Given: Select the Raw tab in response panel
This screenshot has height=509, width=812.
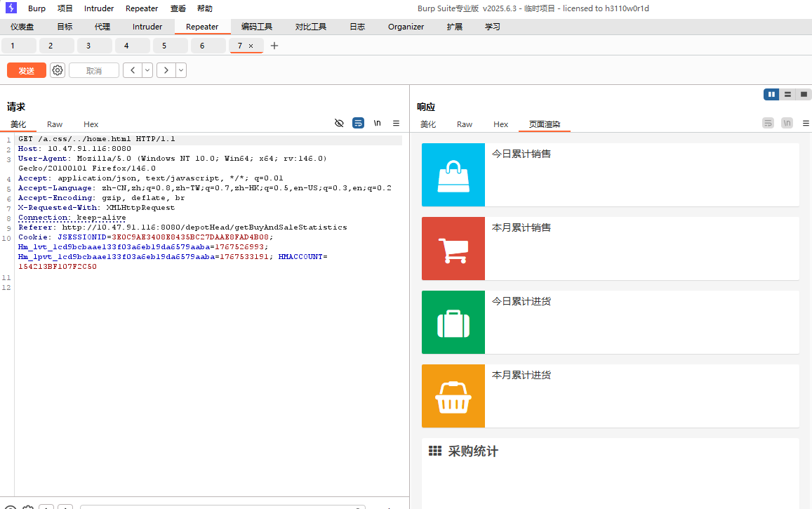Looking at the screenshot, I should 465,124.
